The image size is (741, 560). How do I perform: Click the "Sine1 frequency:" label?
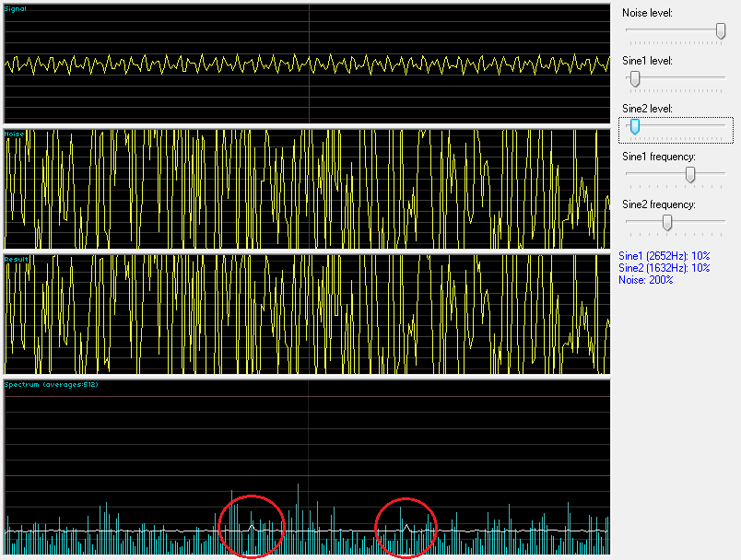point(658,157)
